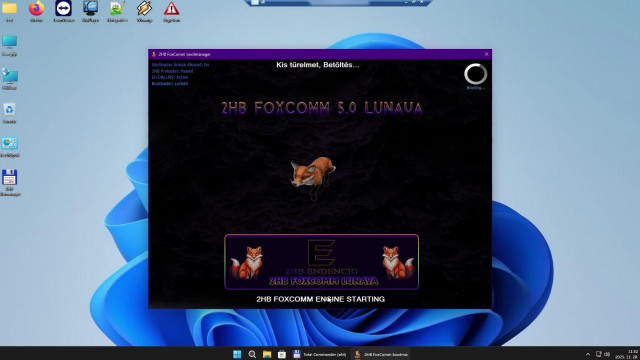Open taskbar Search magnifier

(x=252, y=354)
